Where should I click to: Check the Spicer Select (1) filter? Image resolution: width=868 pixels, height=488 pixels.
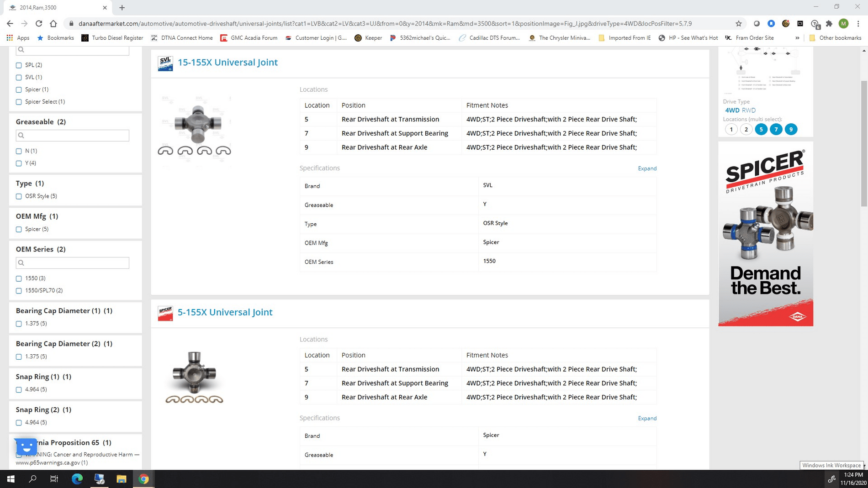(19, 102)
